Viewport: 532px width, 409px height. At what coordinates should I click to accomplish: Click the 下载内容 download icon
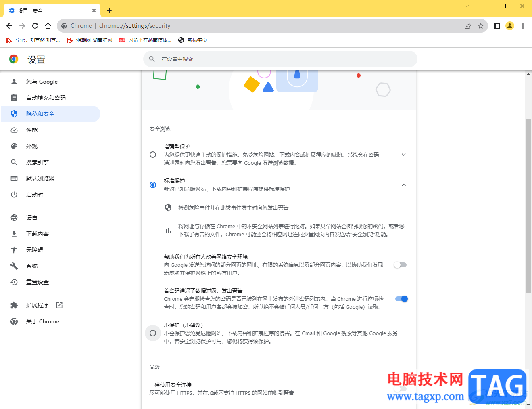[x=14, y=234]
